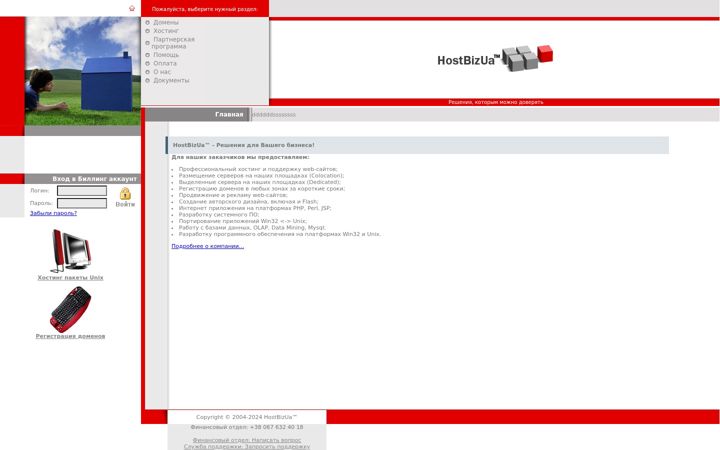Click 'Пожалуйста, выберите нужный раздел' header
The width and height of the screenshot is (720, 450).
pyautogui.click(x=204, y=9)
